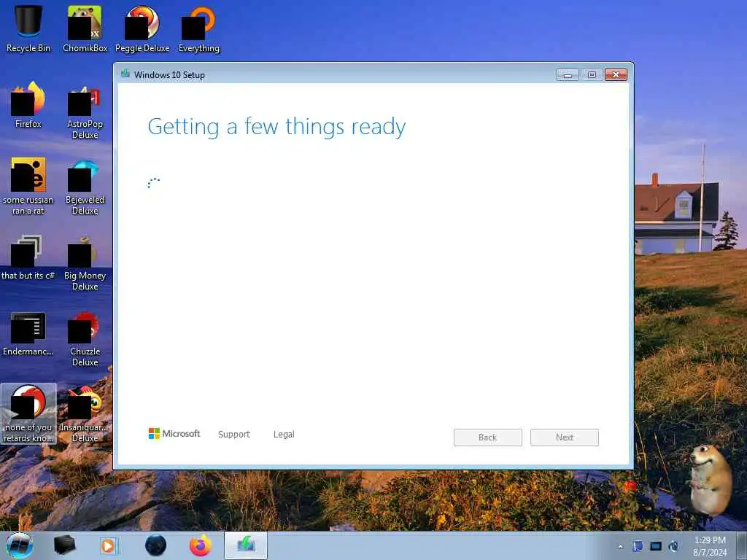Image resolution: width=747 pixels, height=560 pixels.
Task: Launch Windows Media Player from the taskbar
Action: point(109,545)
